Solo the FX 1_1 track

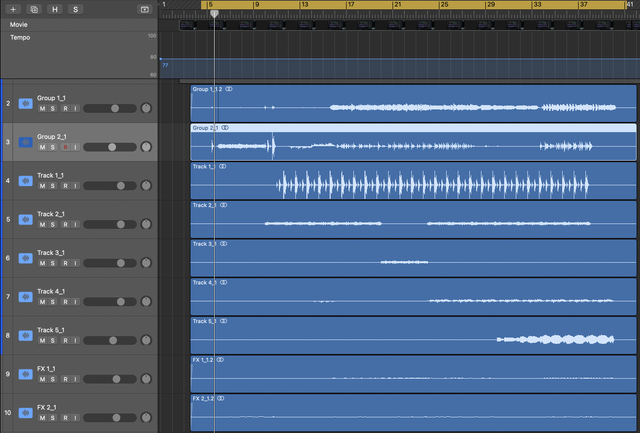point(53,380)
